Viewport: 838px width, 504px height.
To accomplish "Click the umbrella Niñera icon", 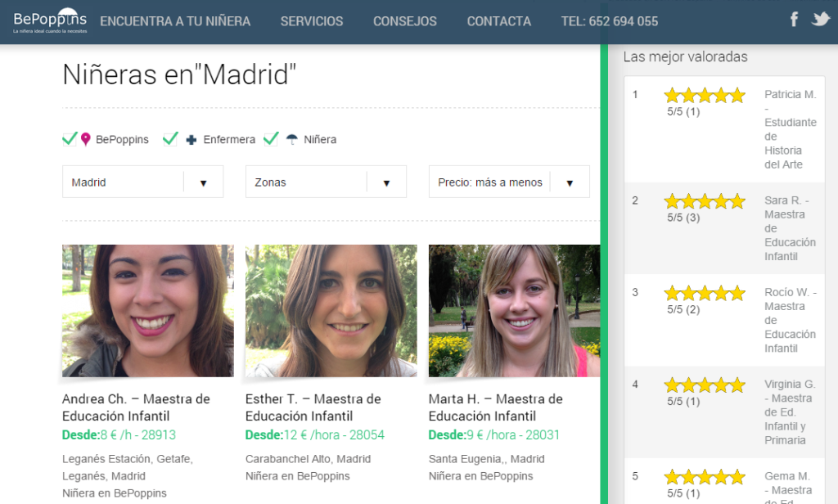I will [292, 140].
